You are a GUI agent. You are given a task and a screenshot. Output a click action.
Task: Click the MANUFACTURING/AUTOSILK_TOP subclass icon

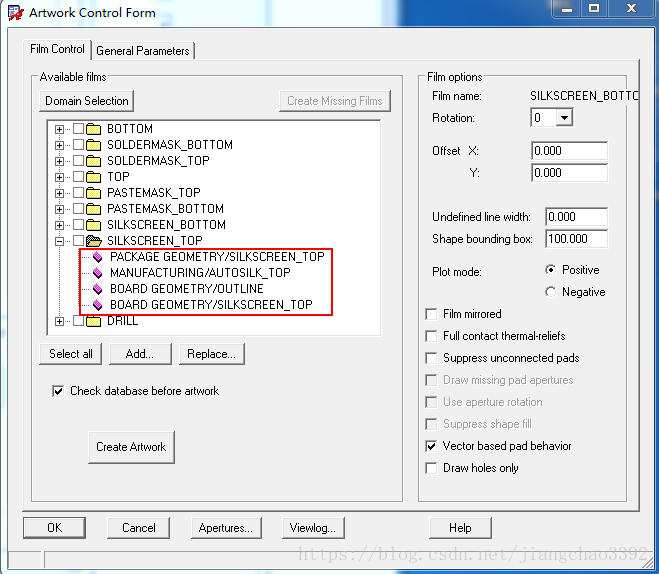(98, 273)
